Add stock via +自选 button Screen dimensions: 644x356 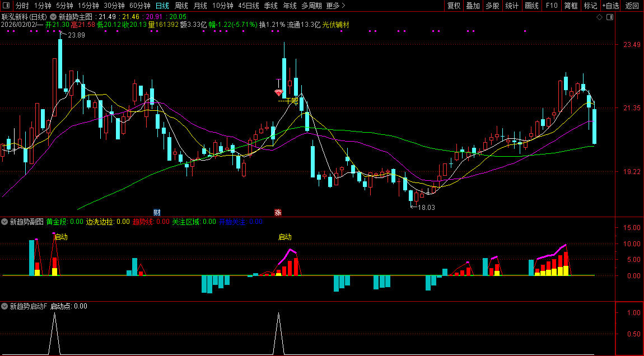point(610,6)
